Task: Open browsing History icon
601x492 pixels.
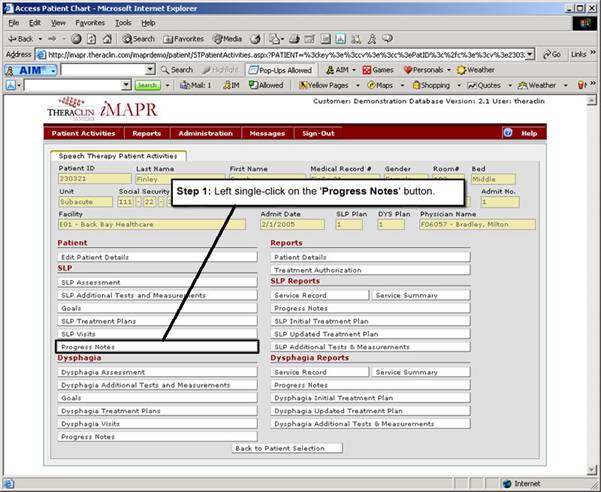Action: click(x=255, y=39)
